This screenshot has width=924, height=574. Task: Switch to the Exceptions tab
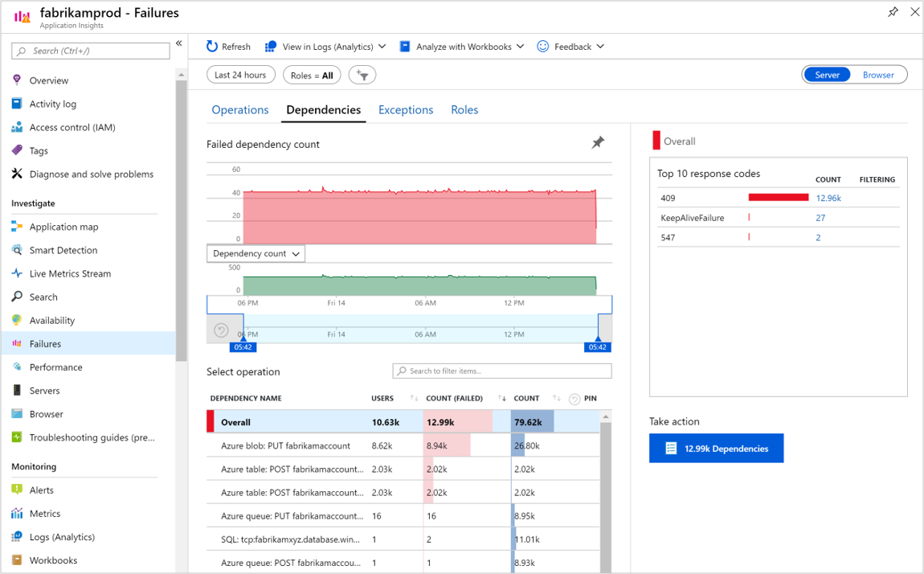point(406,110)
